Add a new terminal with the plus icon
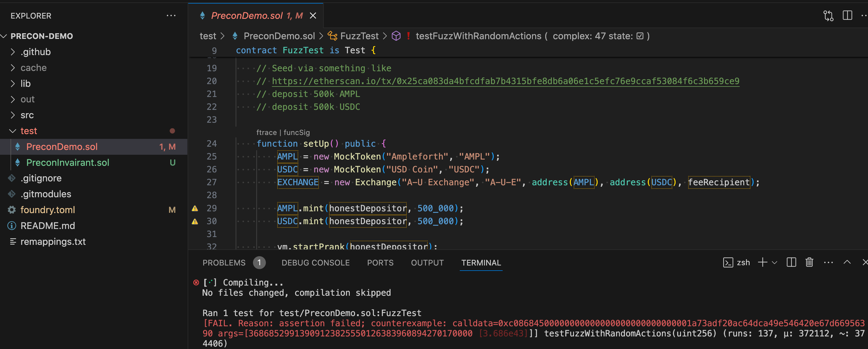 point(762,262)
